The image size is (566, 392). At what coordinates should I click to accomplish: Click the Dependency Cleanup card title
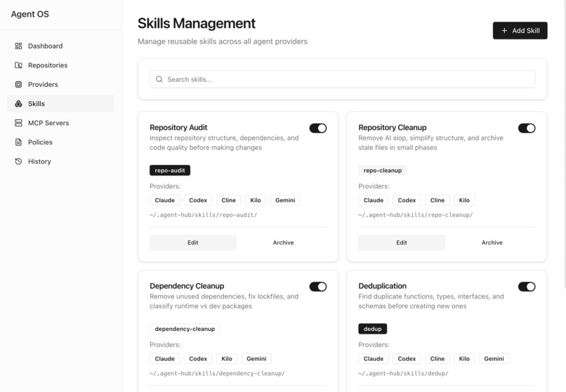pos(187,286)
